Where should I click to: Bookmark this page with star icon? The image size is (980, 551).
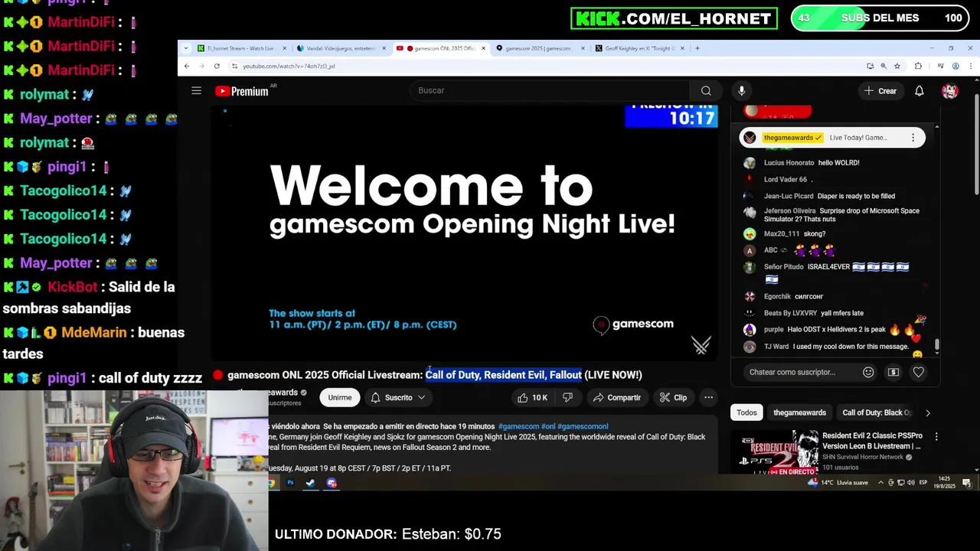(x=897, y=66)
